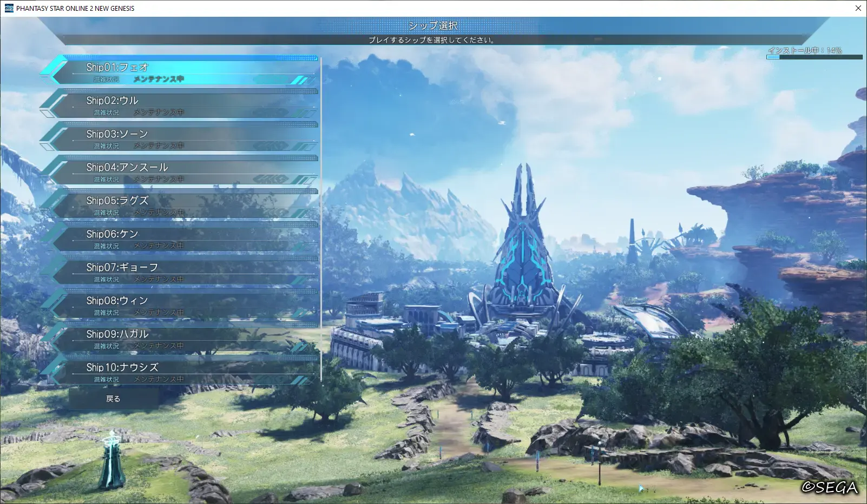Image resolution: width=867 pixels, height=504 pixels.
Task: Close the Phantasy Star Online 2 window
Action: pyautogui.click(x=858, y=8)
